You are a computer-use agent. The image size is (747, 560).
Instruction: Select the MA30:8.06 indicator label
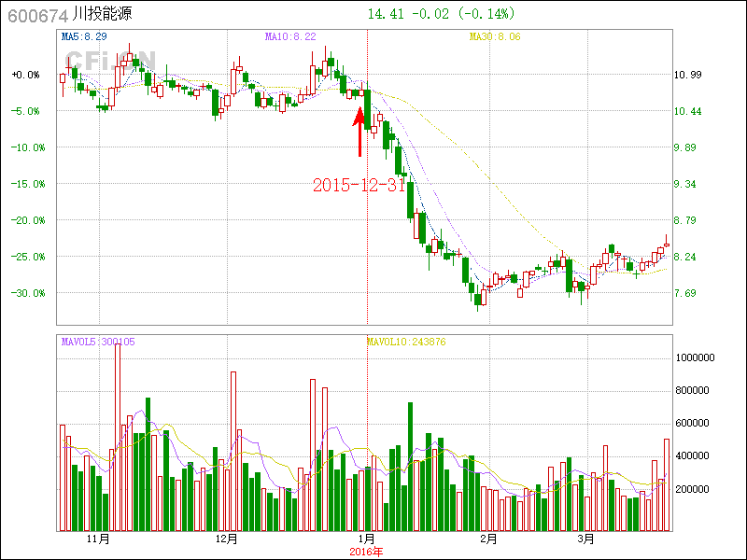coord(495,36)
